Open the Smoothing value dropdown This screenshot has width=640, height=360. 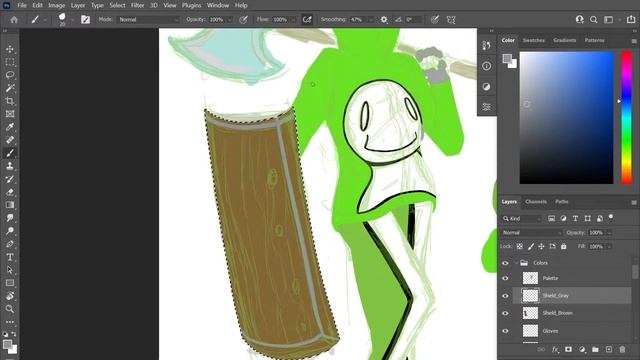tap(371, 20)
